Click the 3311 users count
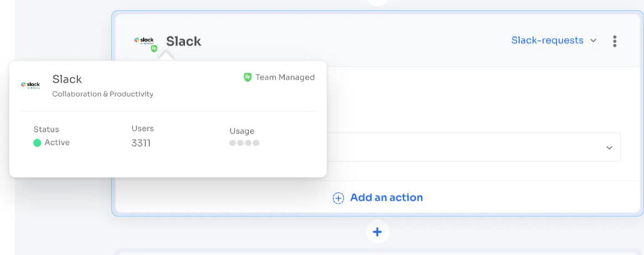This screenshot has width=644, height=255. 141,143
